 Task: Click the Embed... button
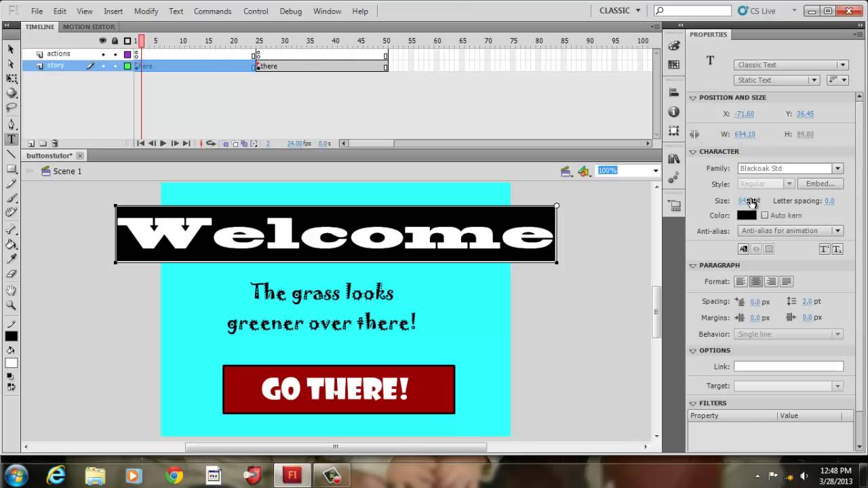[820, 184]
